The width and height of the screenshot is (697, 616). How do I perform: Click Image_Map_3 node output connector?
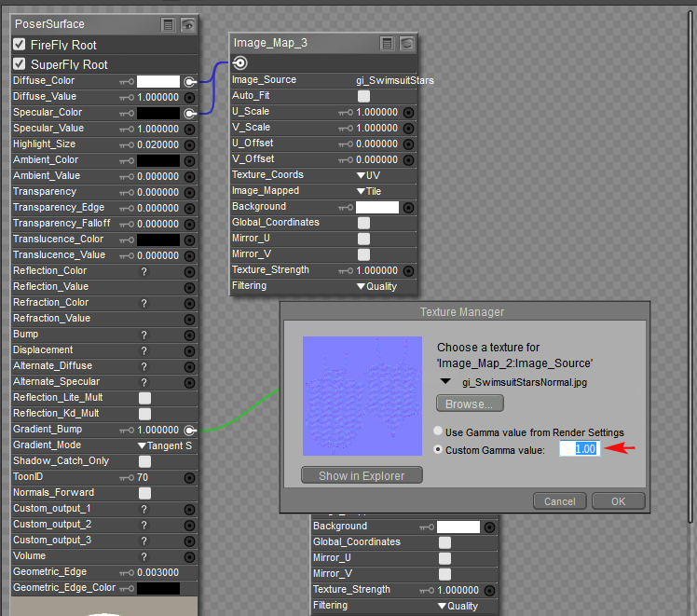click(239, 63)
